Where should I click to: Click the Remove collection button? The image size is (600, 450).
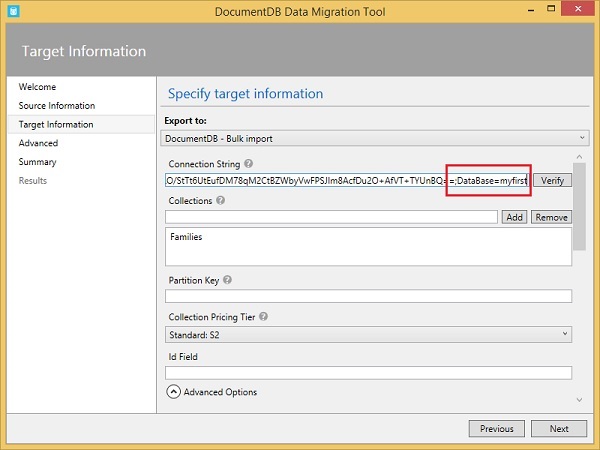click(x=550, y=217)
